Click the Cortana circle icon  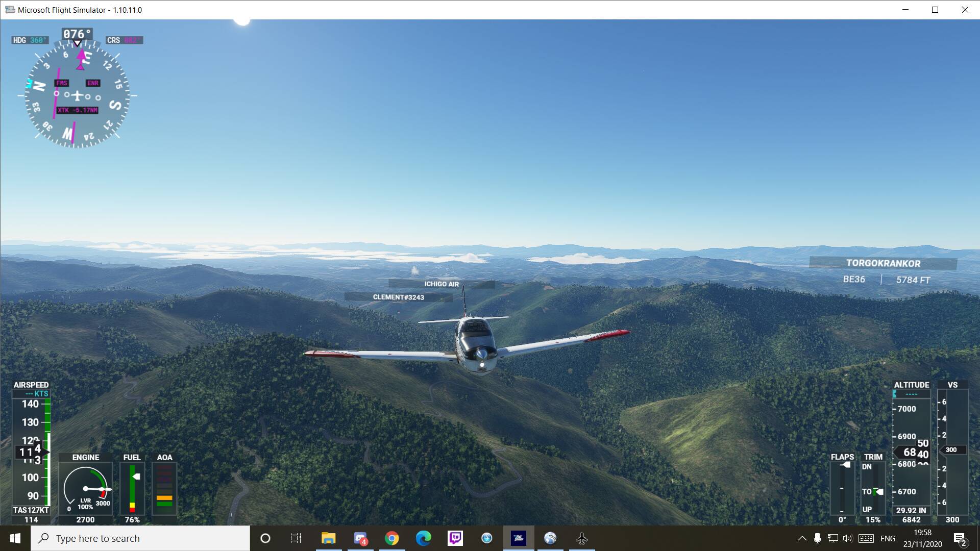(265, 538)
